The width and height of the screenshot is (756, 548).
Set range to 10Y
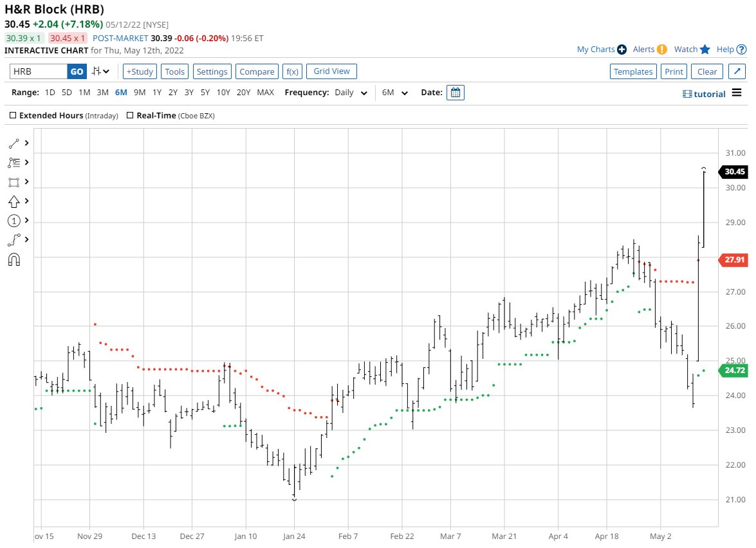(x=223, y=93)
